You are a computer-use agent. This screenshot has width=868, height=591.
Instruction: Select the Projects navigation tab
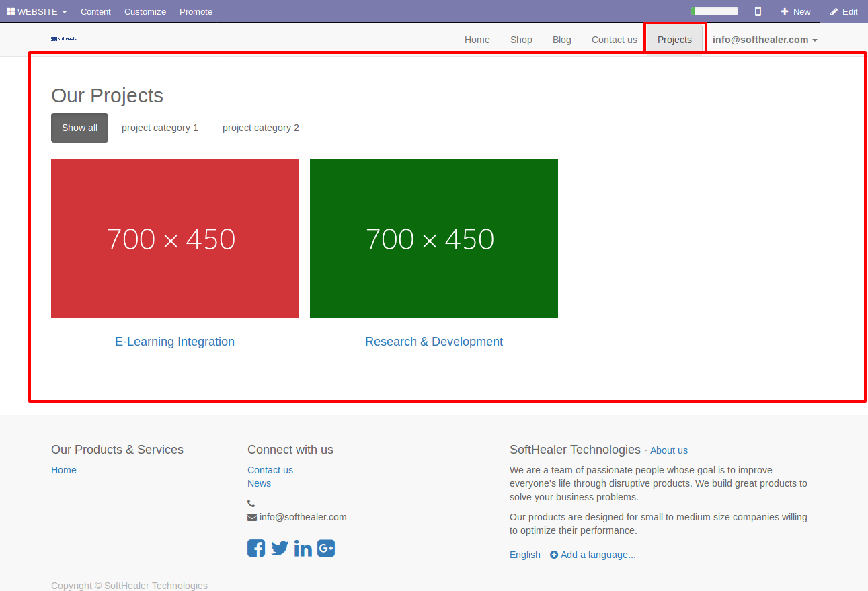point(675,40)
